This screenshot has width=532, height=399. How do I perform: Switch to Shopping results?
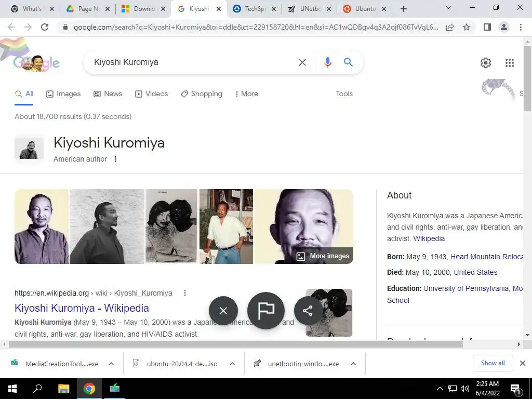coord(202,94)
